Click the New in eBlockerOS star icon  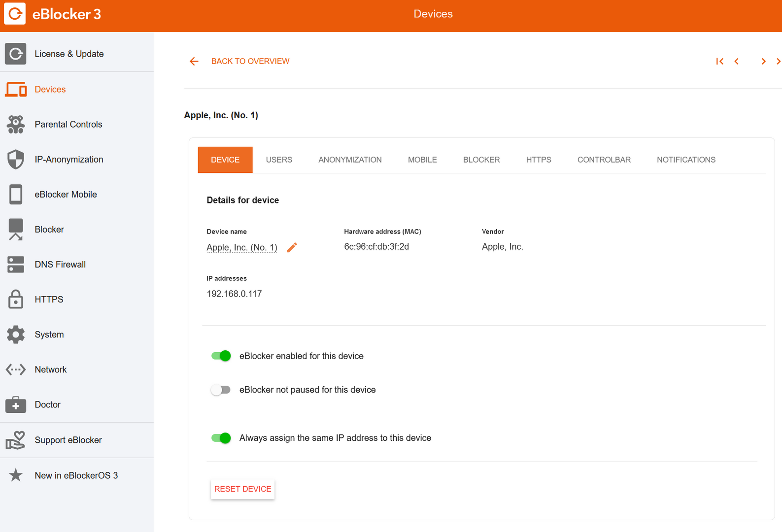16,475
